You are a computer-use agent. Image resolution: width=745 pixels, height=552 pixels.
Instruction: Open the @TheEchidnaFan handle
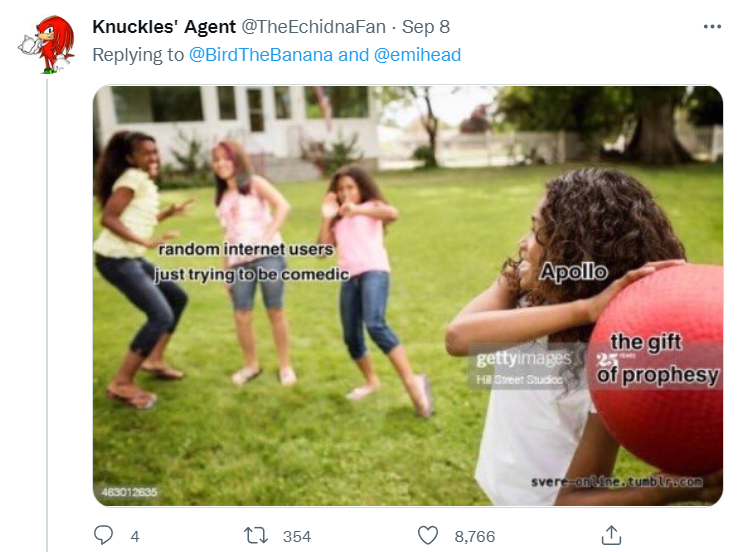pos(314,27)
